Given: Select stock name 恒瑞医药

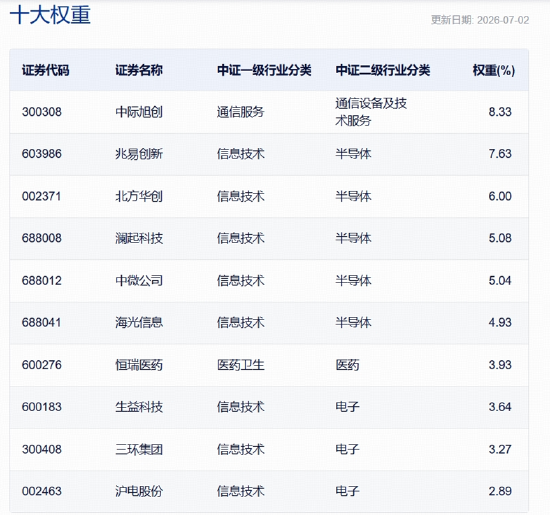Looking at the screenshot, I should tap(139, 365).
